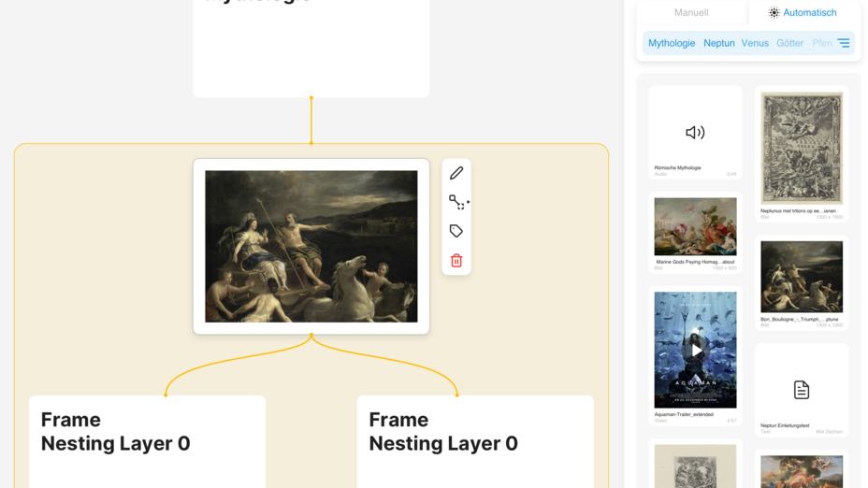Select the left Frame Nesting Layer 0 card
The image size is (868, 488).
click(x=147, y=441)
